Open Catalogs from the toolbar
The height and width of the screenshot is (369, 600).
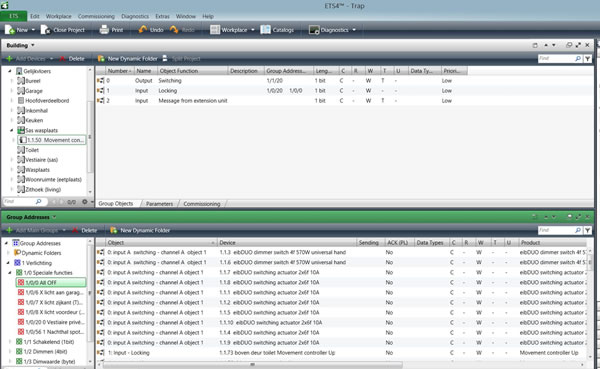277,30
